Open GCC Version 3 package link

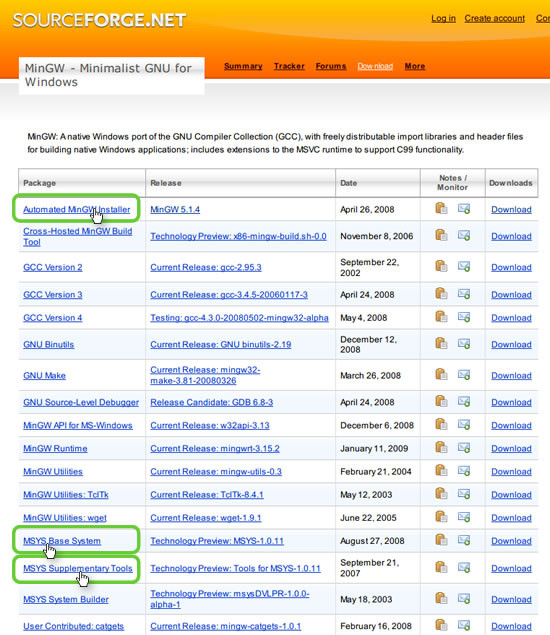[53, 294]
